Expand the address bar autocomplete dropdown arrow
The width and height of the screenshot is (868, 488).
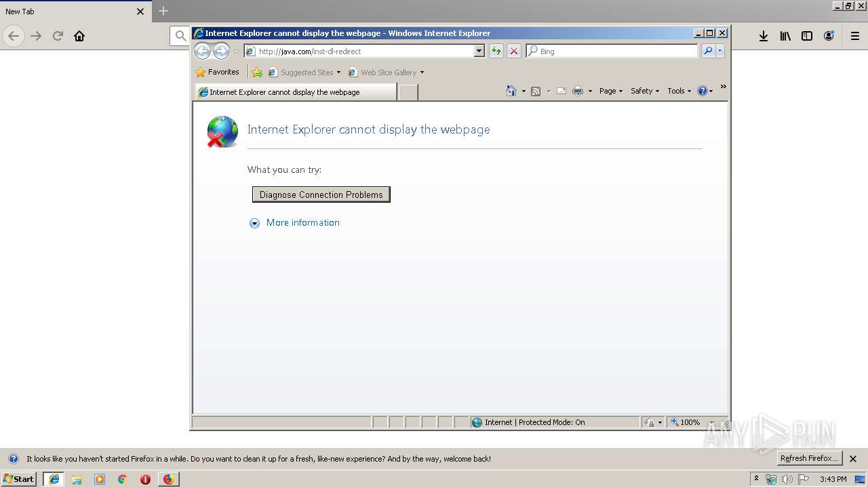[479, 51]
